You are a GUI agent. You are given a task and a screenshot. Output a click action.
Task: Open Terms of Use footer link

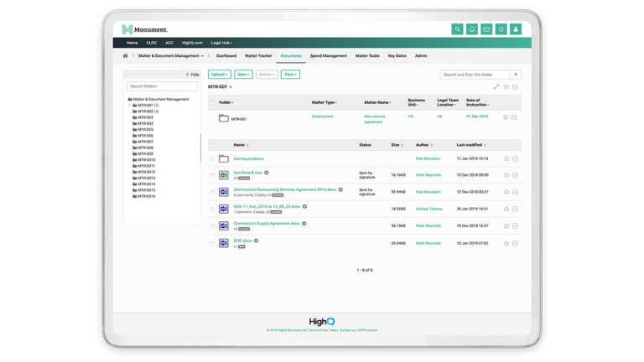(319, 330)
